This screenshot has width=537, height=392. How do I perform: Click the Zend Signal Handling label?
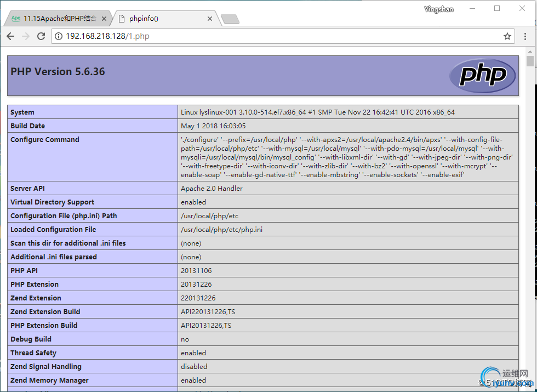coord(46,366)
